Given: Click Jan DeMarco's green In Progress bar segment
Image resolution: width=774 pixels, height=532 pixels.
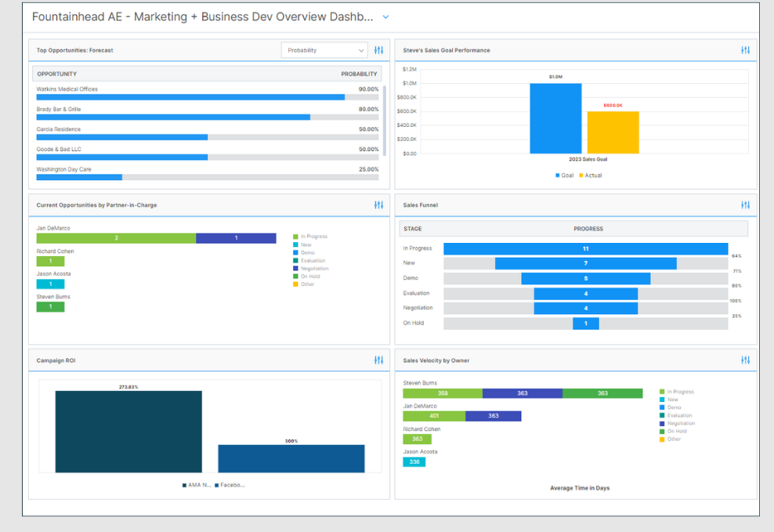Looking at the screenshot, I should point(116,238).
